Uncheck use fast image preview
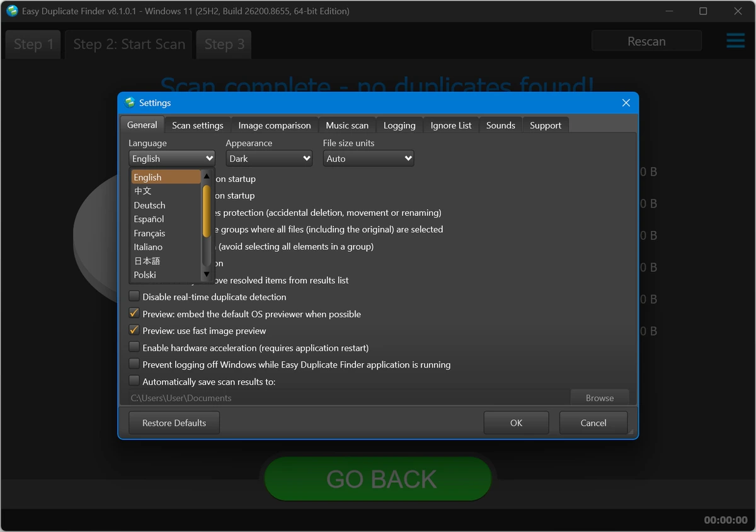The height and width of the screenshot is (532, 756). coord(134,331)
